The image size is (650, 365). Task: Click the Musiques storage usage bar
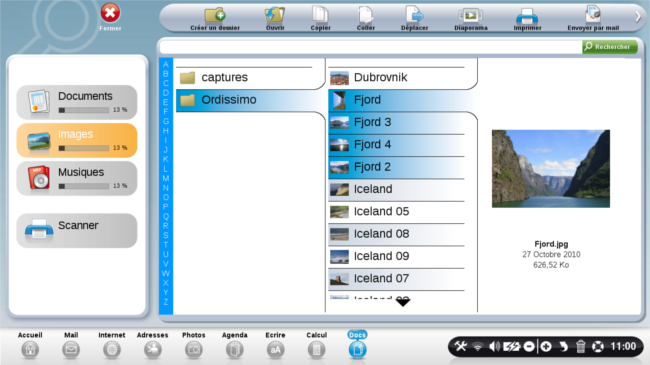coord(84,186)
